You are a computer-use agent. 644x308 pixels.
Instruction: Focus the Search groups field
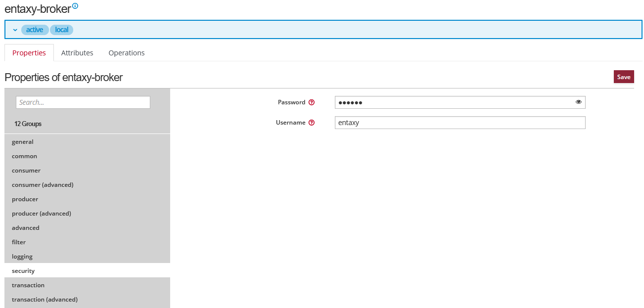click(x=83, y=102)
